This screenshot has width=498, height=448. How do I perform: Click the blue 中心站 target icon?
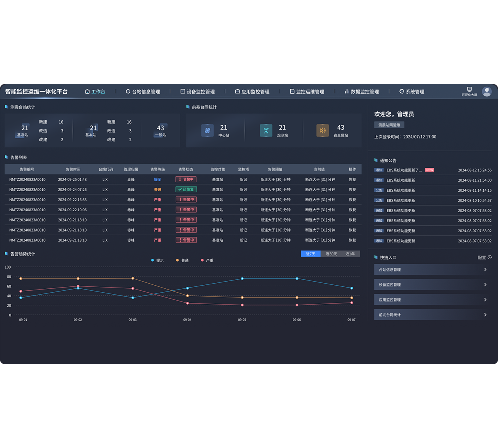[208, 130]
